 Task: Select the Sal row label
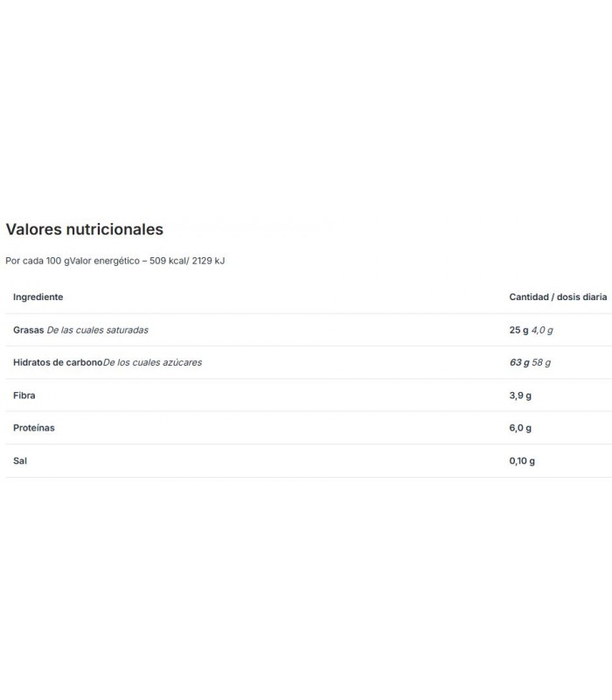[20, 461]
